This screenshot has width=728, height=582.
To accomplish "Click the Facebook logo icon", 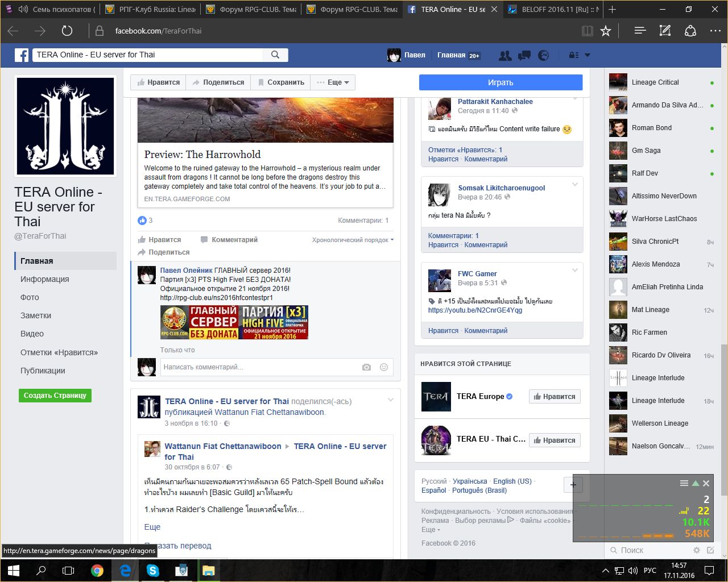I will pos(22,55).
